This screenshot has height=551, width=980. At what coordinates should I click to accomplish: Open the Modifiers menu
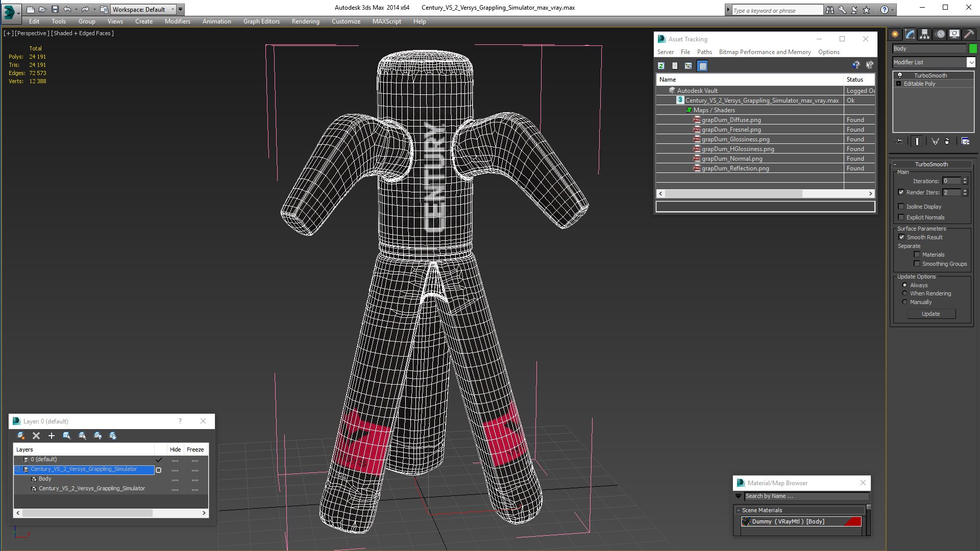[x=177, y=21]
